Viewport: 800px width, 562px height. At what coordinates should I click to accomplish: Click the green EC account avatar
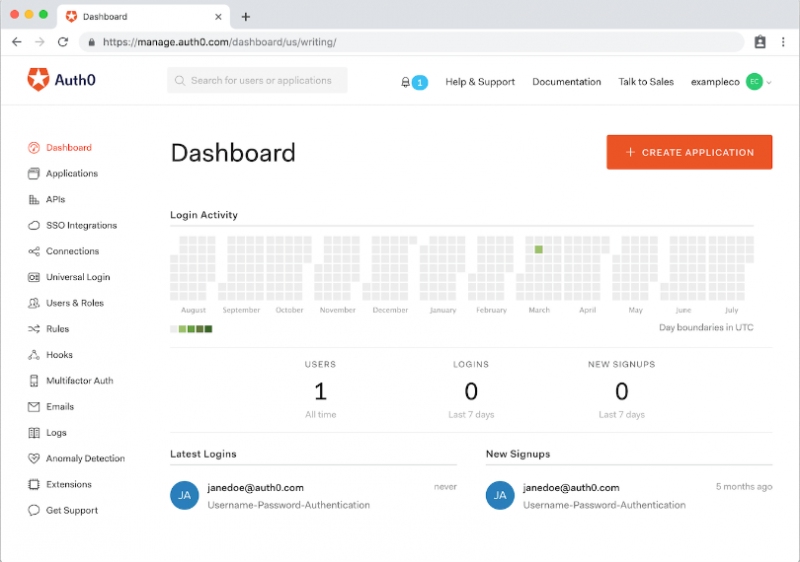click(x=754, y=82)
